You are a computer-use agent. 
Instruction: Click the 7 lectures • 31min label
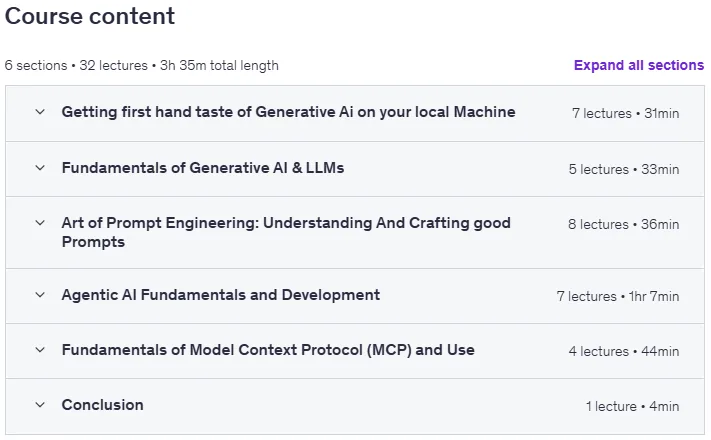(625, 113)
